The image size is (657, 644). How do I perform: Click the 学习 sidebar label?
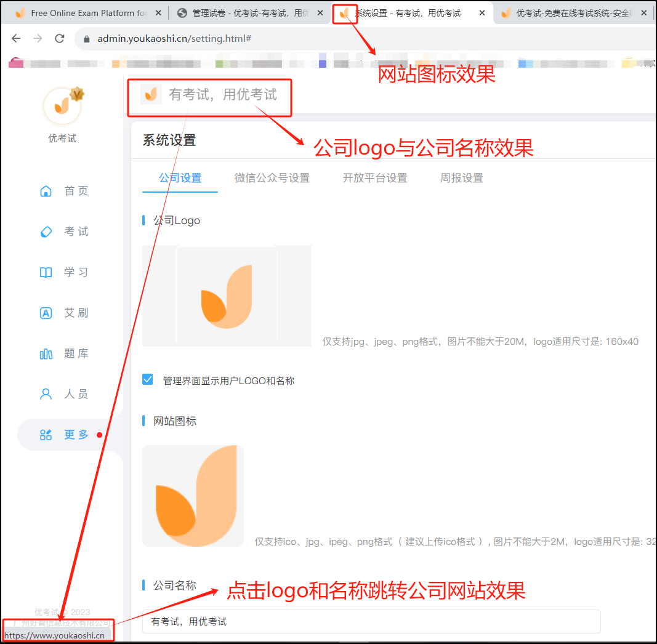pyautogui.click(x=76, y=272)
